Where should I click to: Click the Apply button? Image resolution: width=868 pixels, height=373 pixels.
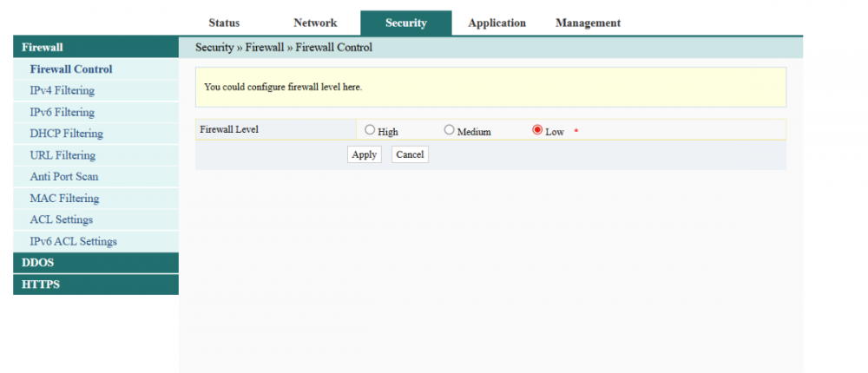click(x=364, y=154)
